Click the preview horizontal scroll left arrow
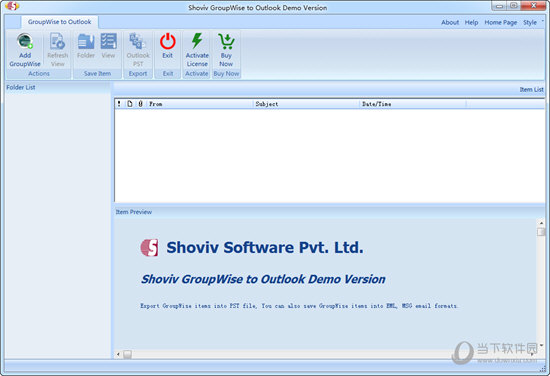 [x=118, y=354]
